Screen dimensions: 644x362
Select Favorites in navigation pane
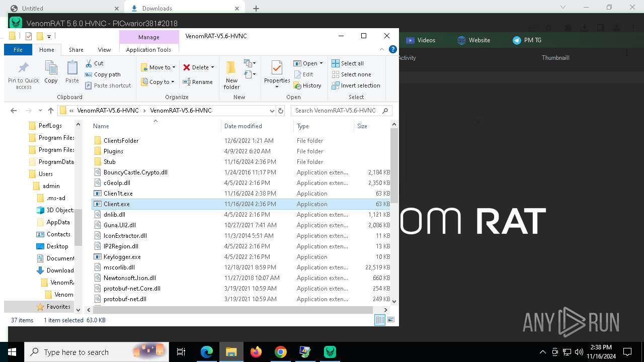[58, 307]
